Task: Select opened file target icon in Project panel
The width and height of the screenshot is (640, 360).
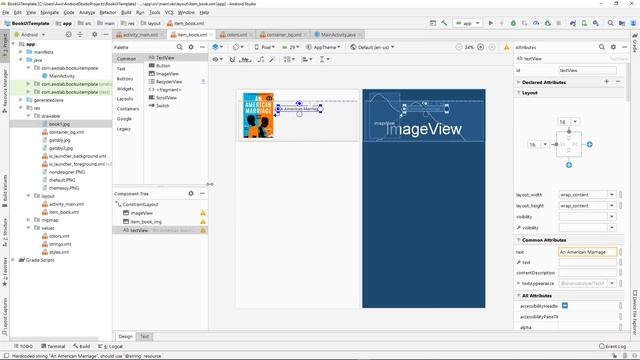Action: 69,35
